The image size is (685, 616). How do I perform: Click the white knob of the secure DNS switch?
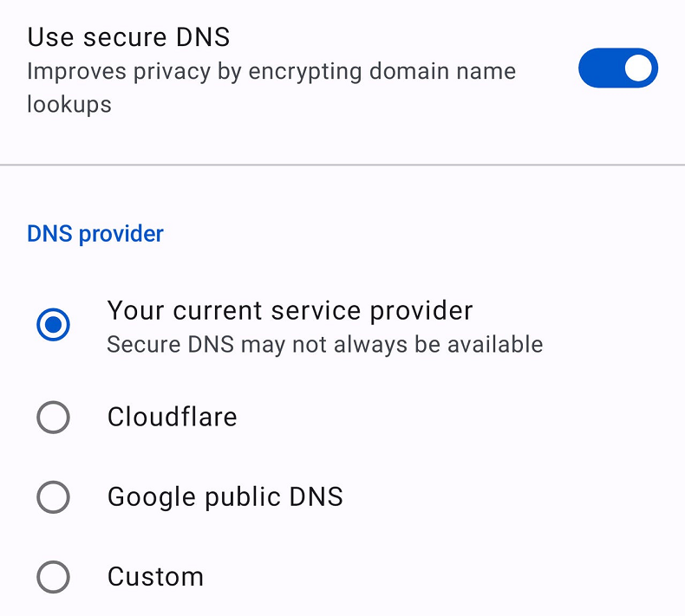coord(638,68)
